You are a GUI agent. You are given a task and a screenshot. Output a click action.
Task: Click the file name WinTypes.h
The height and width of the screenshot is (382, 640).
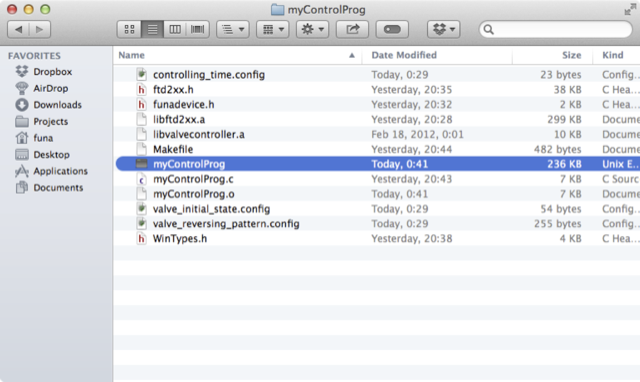click(180, 239)
